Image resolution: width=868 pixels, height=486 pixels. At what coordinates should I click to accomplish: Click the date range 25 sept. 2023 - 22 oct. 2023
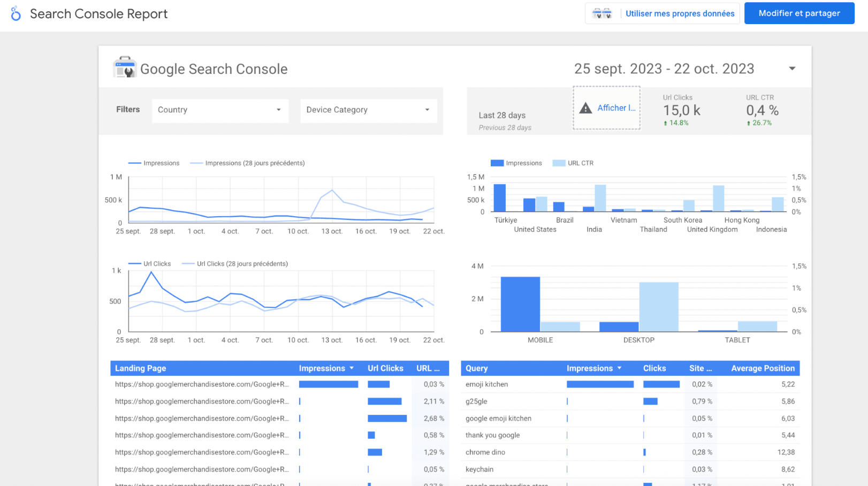point(664,69)
